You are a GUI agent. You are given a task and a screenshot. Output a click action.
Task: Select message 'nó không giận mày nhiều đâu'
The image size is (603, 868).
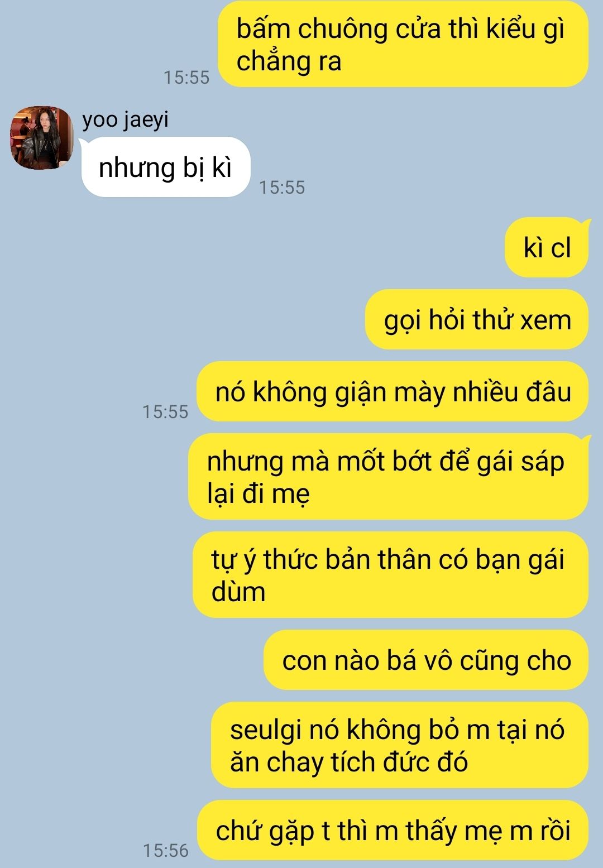[393, 392]
